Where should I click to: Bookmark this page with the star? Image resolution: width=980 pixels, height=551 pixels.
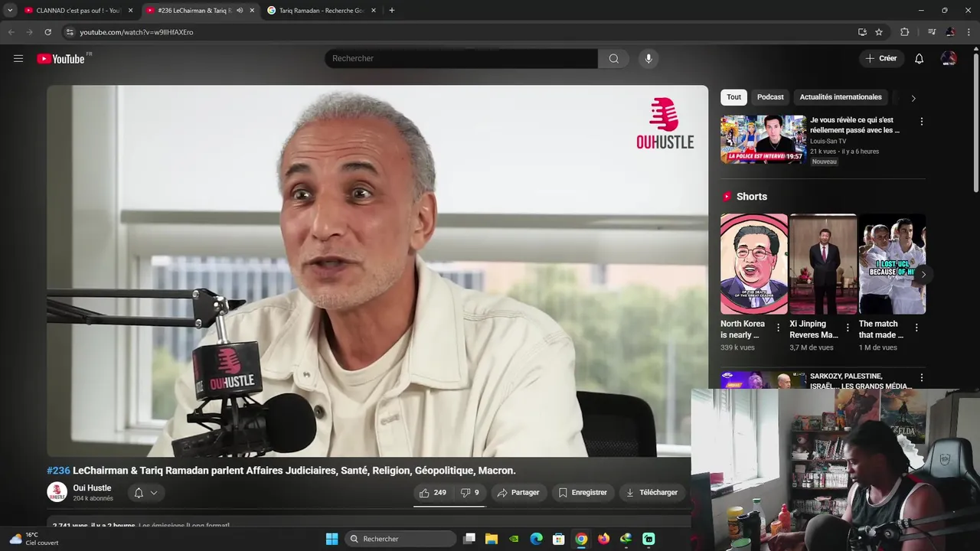coord(879,32)
